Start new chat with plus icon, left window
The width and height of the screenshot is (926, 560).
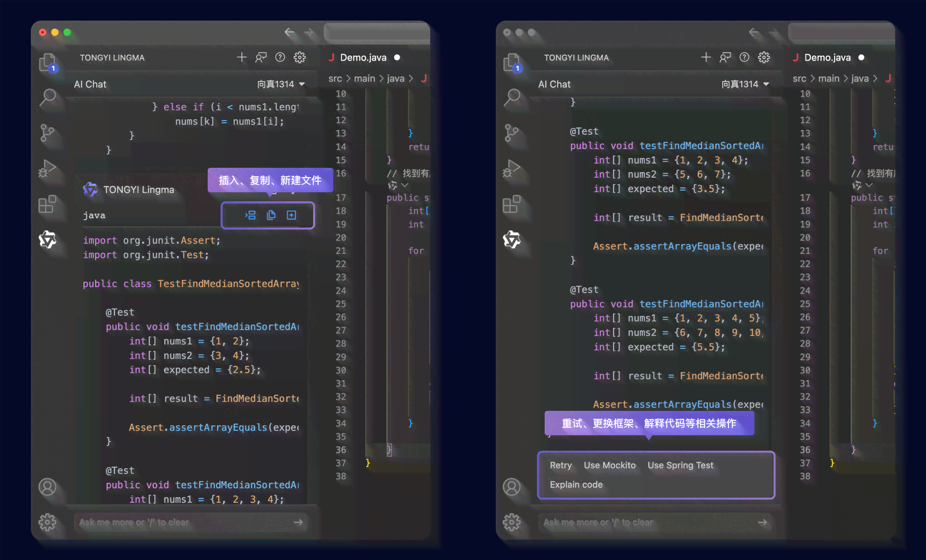[x=242, y=58]
